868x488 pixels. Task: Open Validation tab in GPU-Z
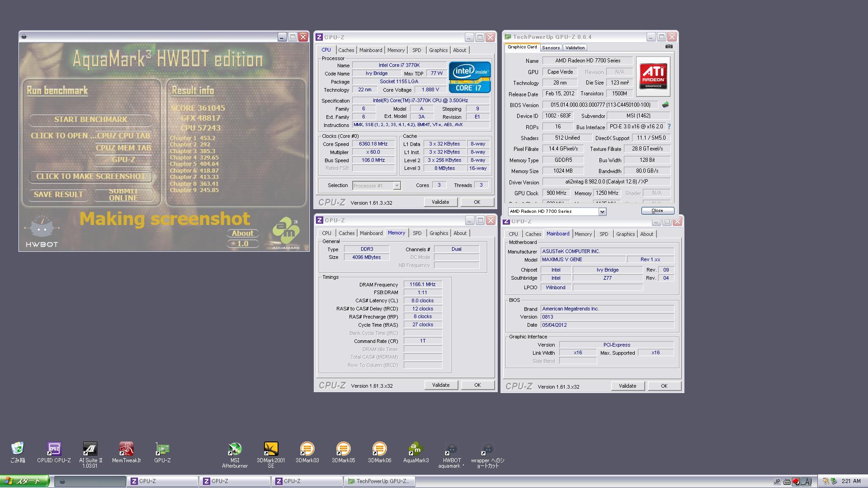point(575,47)
